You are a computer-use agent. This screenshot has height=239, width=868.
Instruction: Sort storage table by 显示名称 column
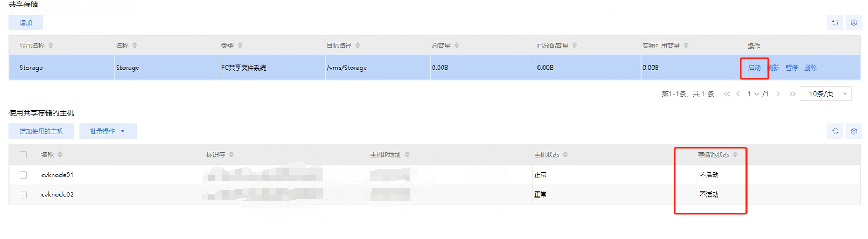click(50, 45)
